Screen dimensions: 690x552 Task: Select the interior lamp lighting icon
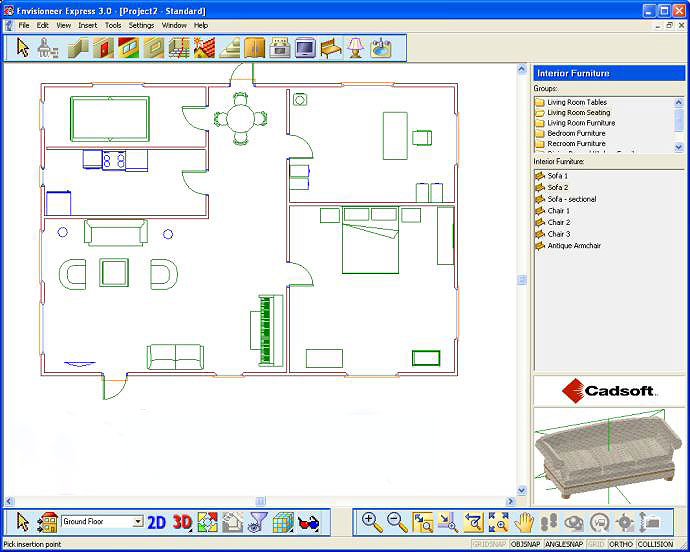pyautogui.click(x=355, y=48)
